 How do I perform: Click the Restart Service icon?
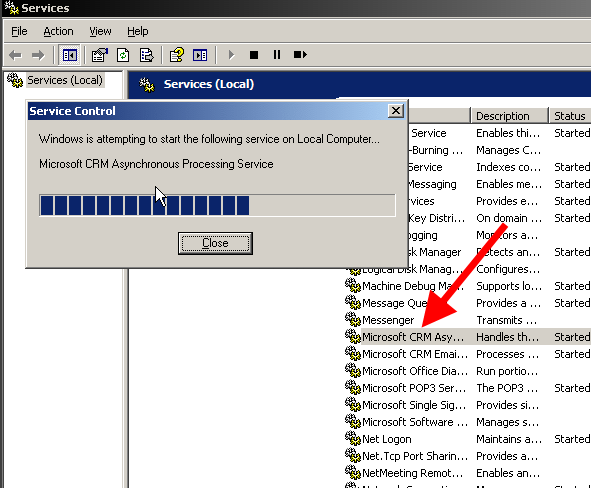coord(300,55)
